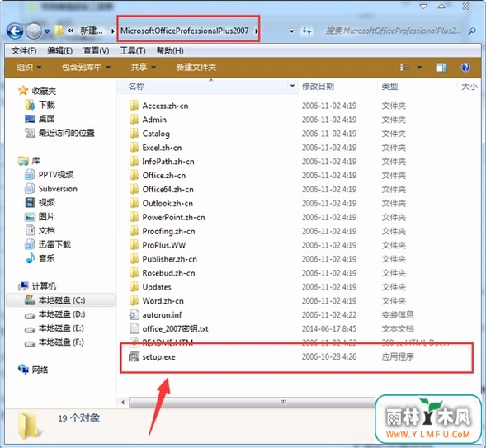Open 下载 in favorites
The width and height of the screenshot is (486, 448).
click(47, 105)
